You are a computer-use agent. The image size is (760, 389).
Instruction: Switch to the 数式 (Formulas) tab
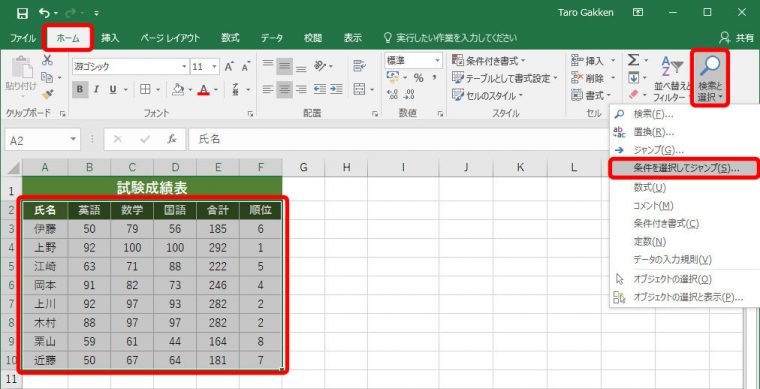point(230,38)
